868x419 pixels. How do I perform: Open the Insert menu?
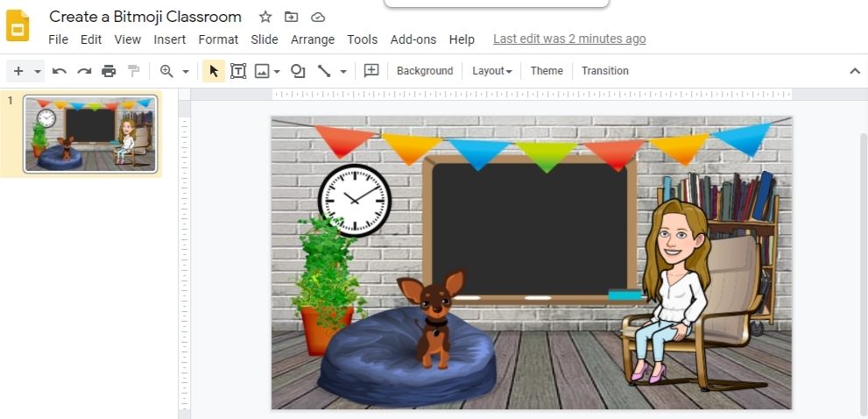[x=169, y=39]
